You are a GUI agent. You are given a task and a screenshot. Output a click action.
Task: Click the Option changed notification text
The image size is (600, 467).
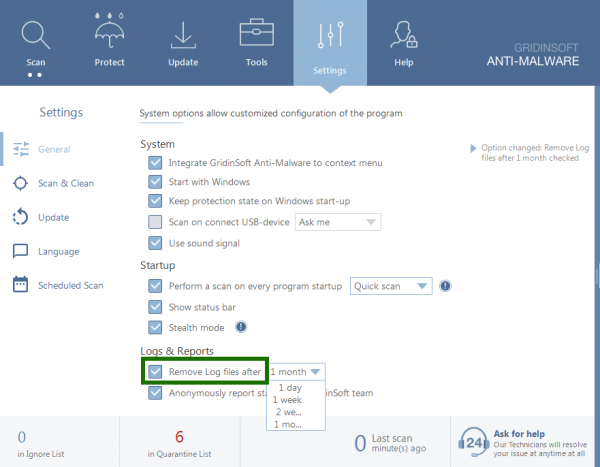coord(535,153)
